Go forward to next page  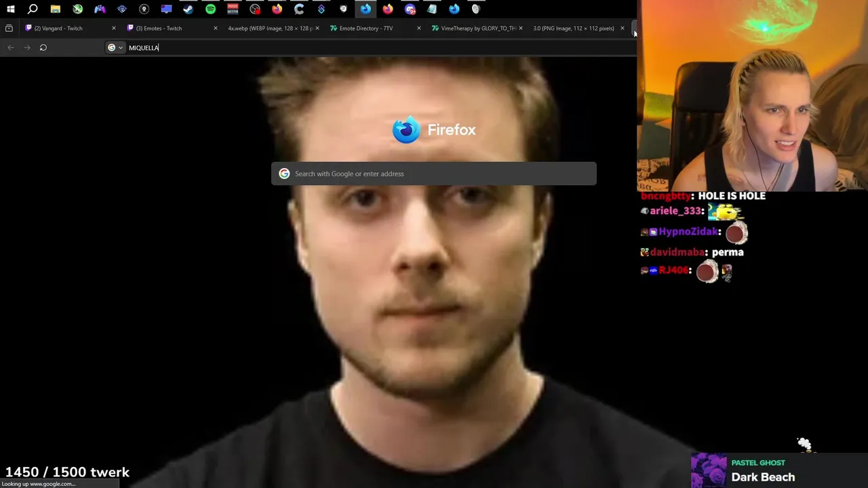click(26, 47)
